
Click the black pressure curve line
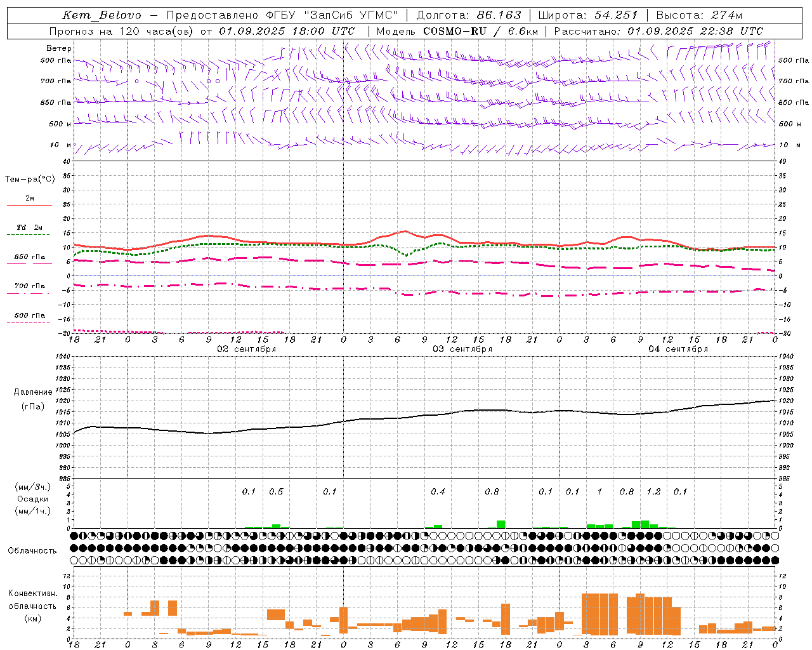(425, 416)
